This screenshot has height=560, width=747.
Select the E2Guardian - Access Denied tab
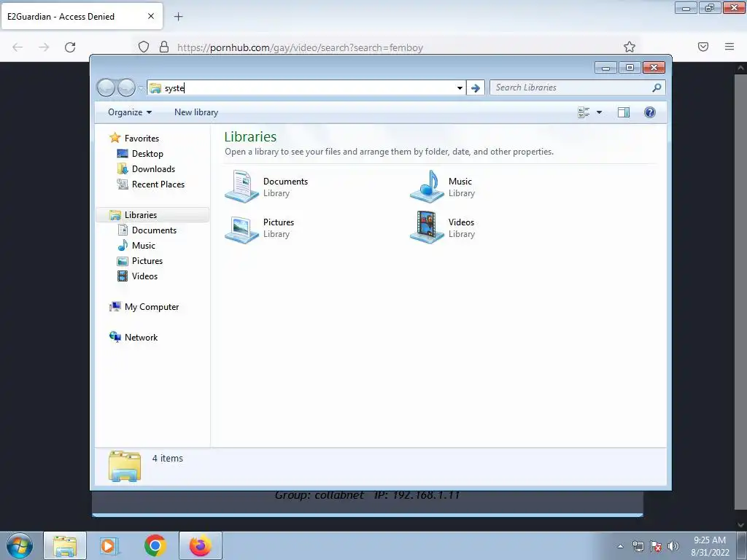[x=82, y=16]
